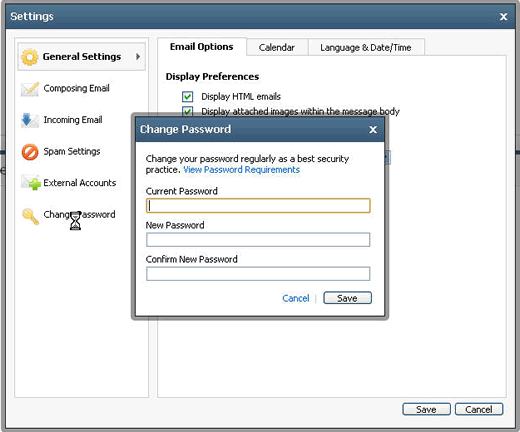Switch to the Calendar tab
This screenshot has width=520, height=432.
(x=277, y=48)
